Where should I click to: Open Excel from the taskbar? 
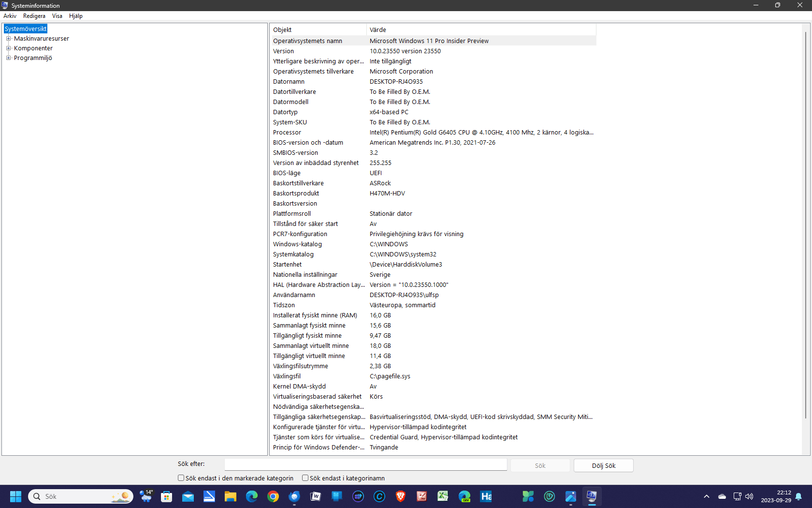pyautogui.click(x=443, y=496)
